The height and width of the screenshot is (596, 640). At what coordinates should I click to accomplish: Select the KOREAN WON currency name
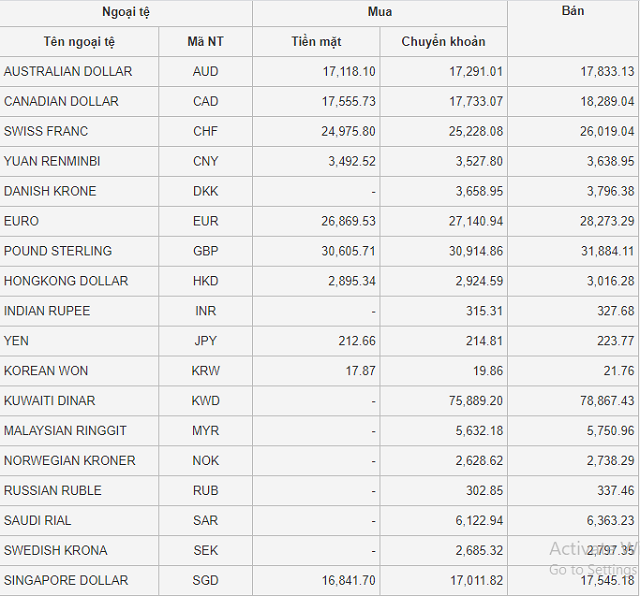46,371
